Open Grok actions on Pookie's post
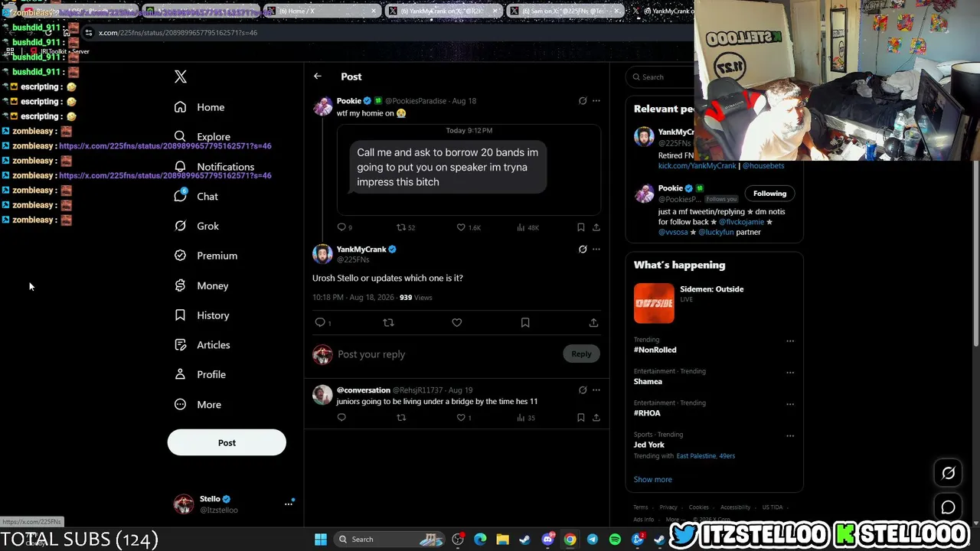The image size is (980, 551). (583, 101)
